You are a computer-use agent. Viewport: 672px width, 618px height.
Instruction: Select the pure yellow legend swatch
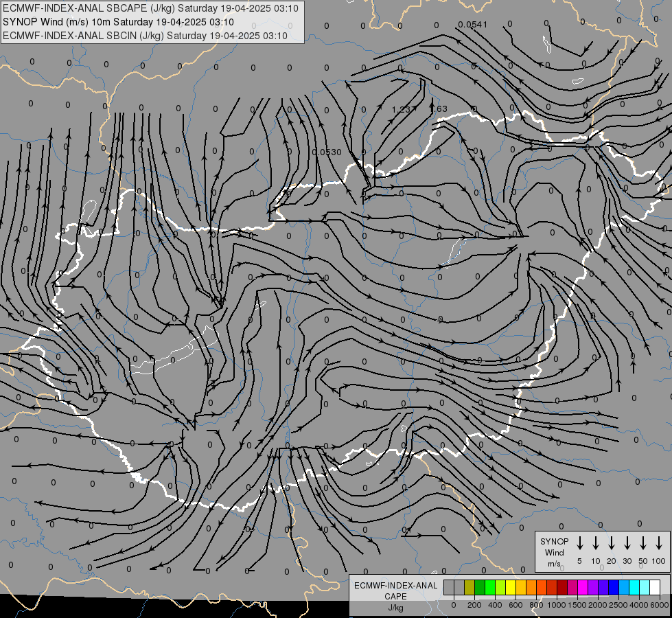[x=511, y=587]
